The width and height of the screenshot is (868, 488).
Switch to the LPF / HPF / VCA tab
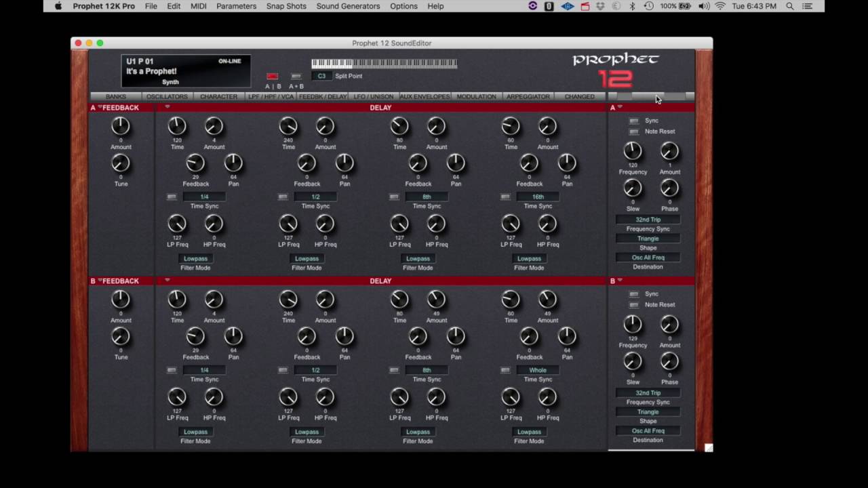coord(271,97)
